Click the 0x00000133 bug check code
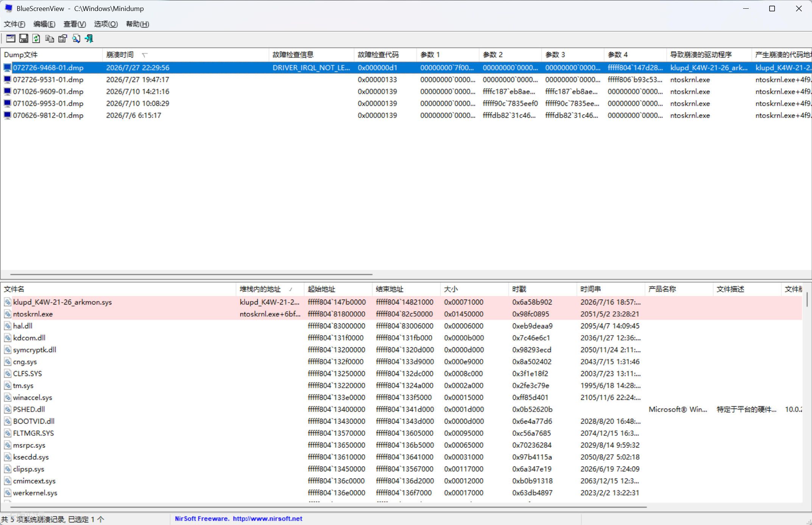The width and height of the screenshot is (812, 525). point(377,80)
